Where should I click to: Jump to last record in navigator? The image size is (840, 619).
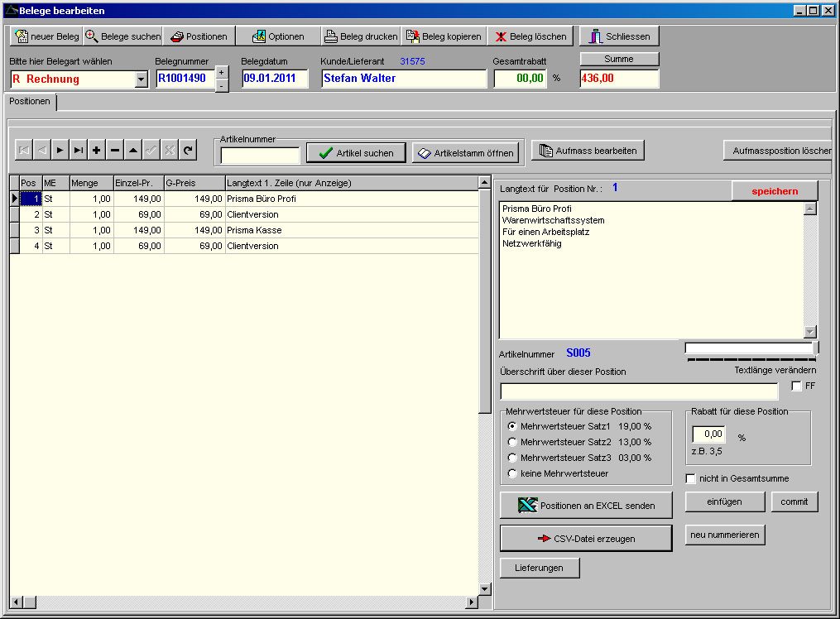[79, 150]
